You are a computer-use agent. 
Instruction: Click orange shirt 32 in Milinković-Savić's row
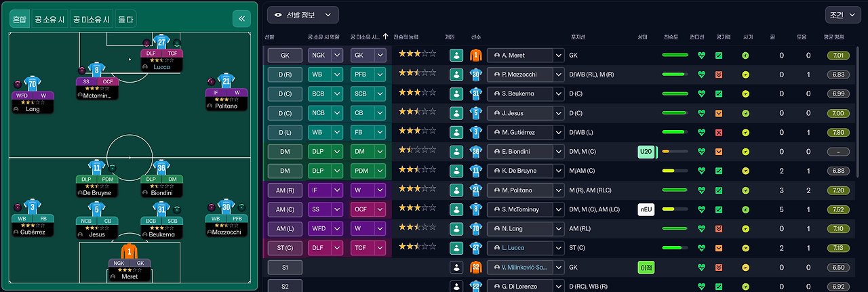(x=476, y=268)
